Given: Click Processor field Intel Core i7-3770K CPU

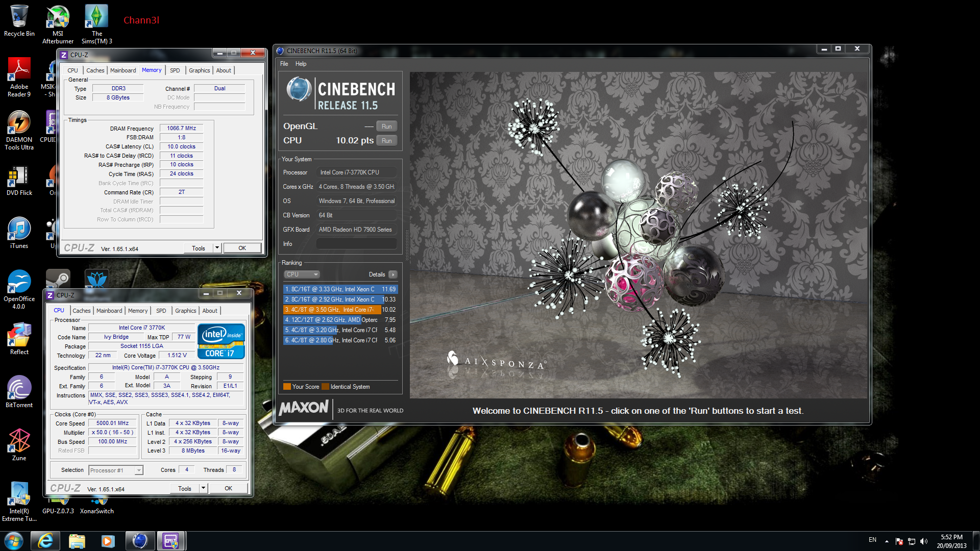Looking at the screenshot, I should tap(356, 172).
